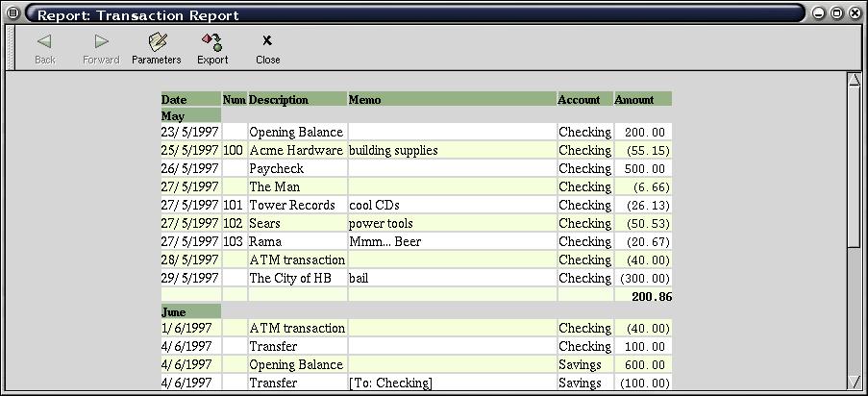Open the window menu icon in title bar

(12, 13)
